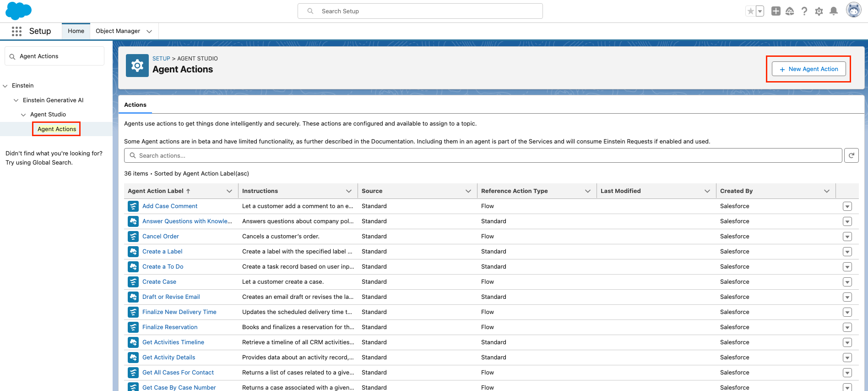Open the notifications bell
868x391 pixels.
(834, 11)
